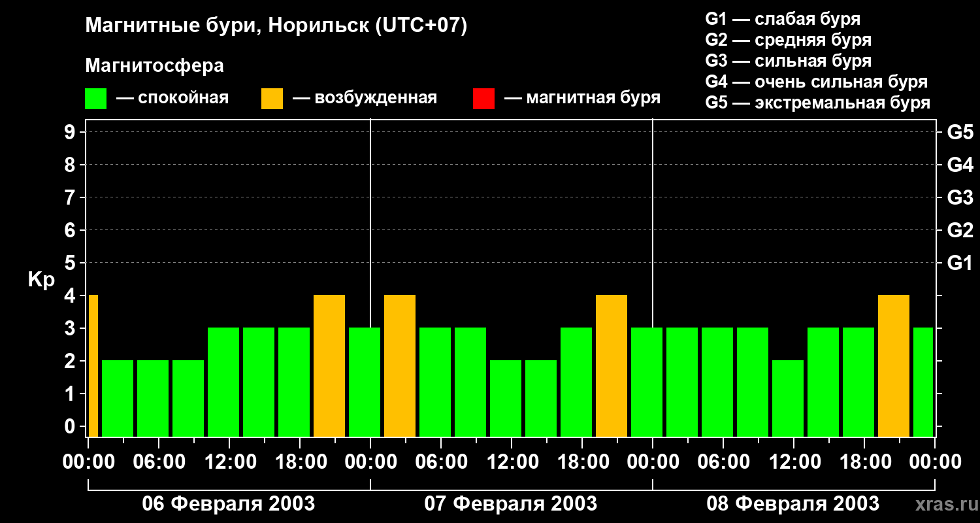Screen dimensions: 980x523
Task: Click the 'G5' storm level axis label
Action: (x=960, y=132)
